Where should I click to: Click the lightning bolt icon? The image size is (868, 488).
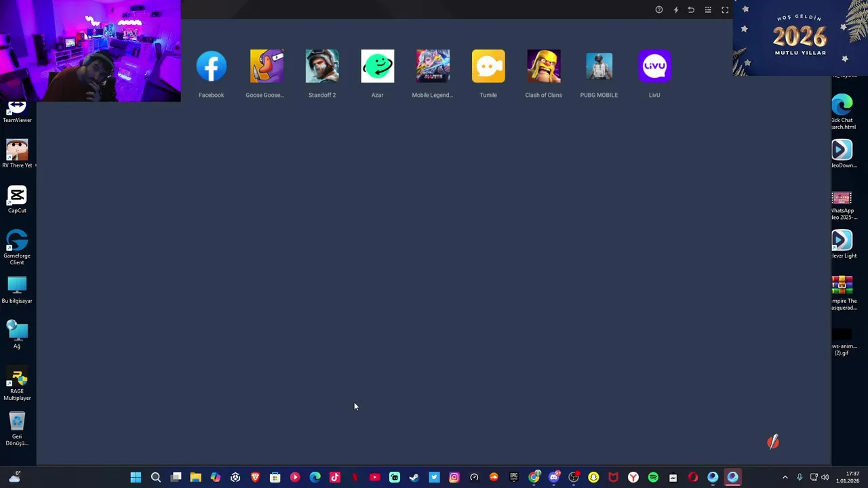(675, 9)
